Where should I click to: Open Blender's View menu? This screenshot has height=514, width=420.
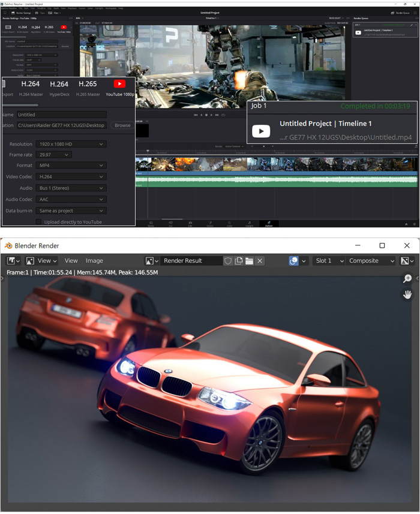pos(71,261)
